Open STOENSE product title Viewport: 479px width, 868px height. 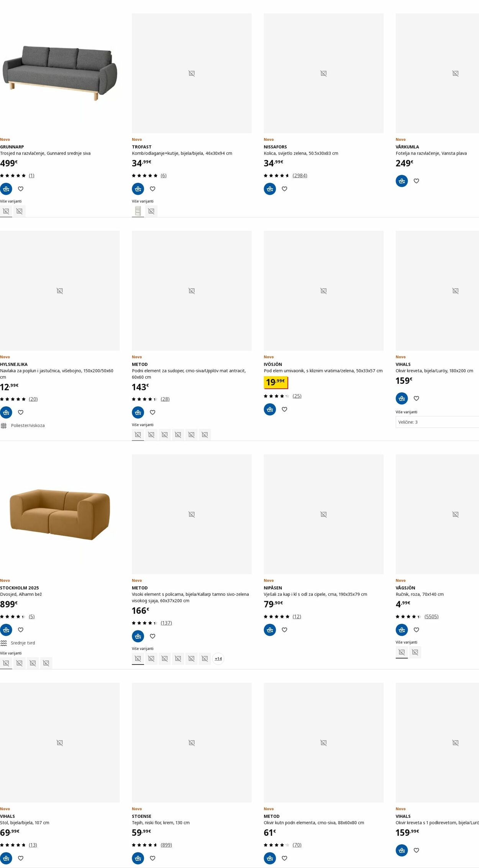(141, 816)
